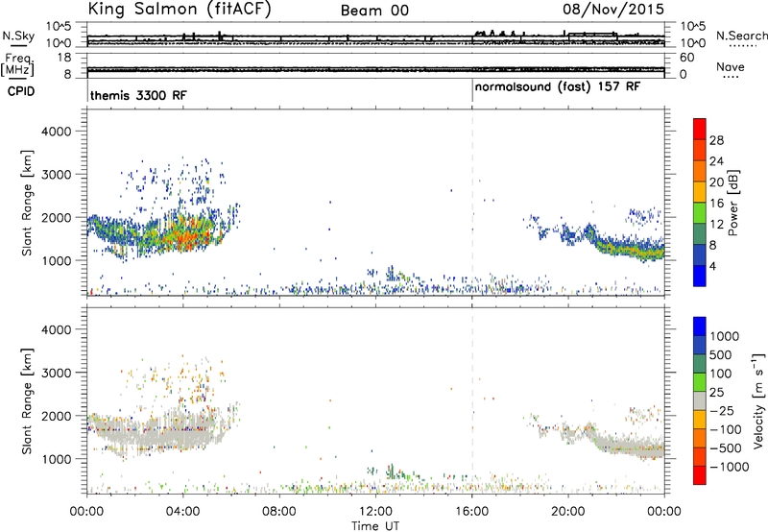Click the '1000' velocity scale value
768x532 pixels.
click(724, 336)
